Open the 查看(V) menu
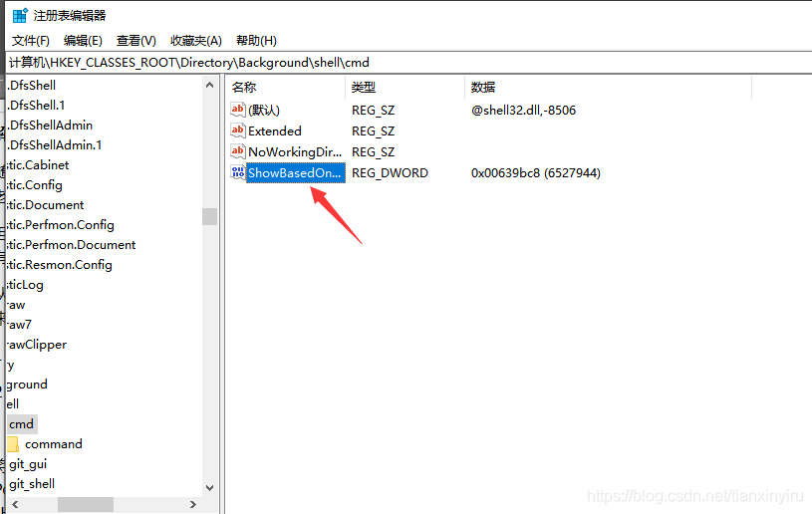812x514 pixels. click(x=136, y=41)
